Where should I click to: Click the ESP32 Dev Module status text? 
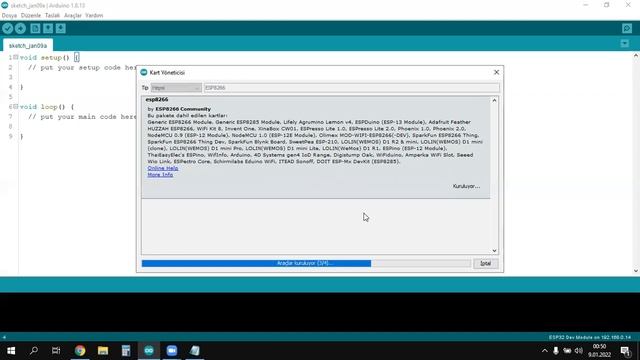point(590,338)
